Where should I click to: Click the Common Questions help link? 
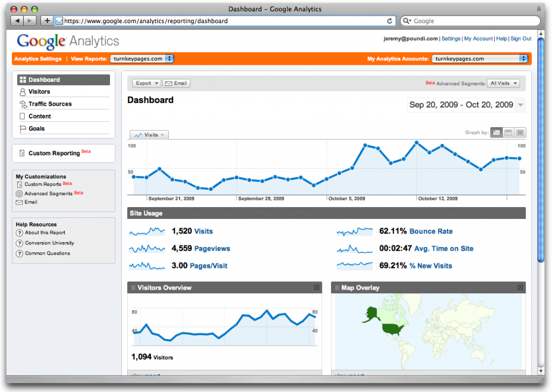click(47, 253)
